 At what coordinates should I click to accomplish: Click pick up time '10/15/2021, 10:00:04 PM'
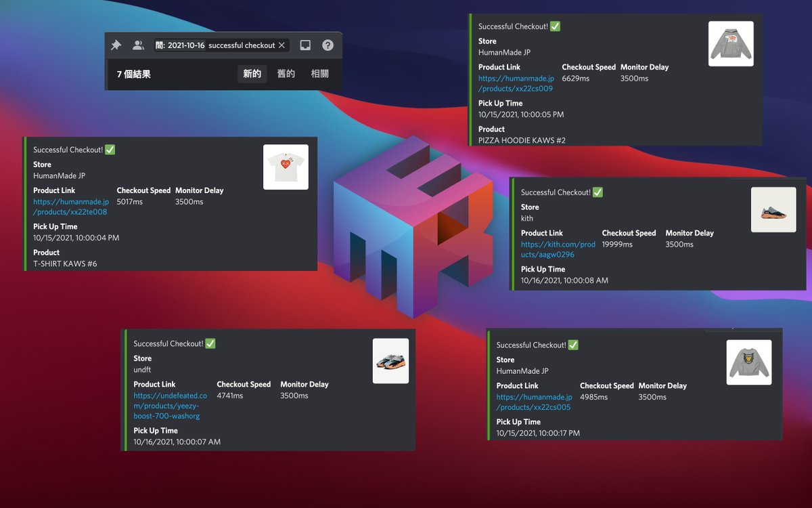pyautogui.click(x=76, y=238)
